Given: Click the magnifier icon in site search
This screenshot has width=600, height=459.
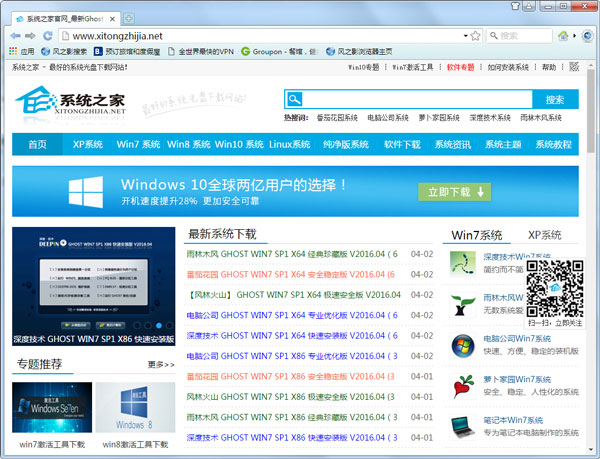Looking at the screenshot, I should coord(294,99).
